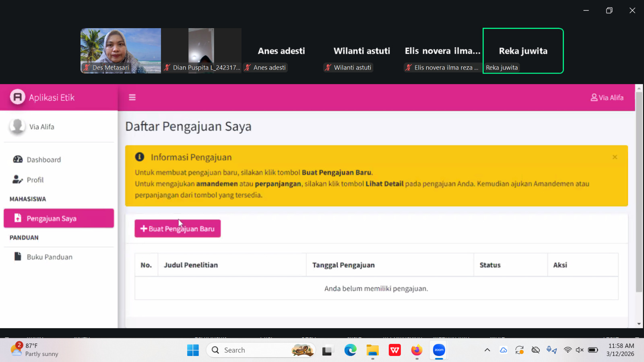The image size is (644, 362).
Task: Toggle the hamburger sidebar menu icon
Action: point(132,97)
